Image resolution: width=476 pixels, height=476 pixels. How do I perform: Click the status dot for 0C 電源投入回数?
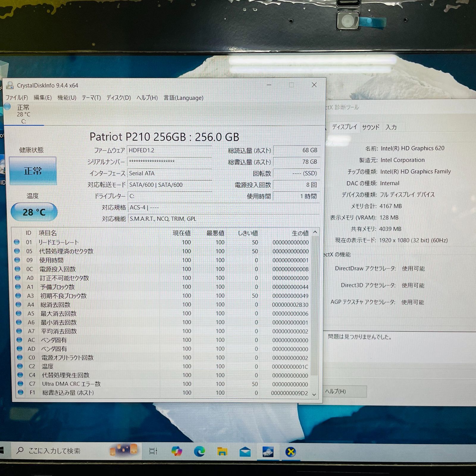click(x=18, y=269)
